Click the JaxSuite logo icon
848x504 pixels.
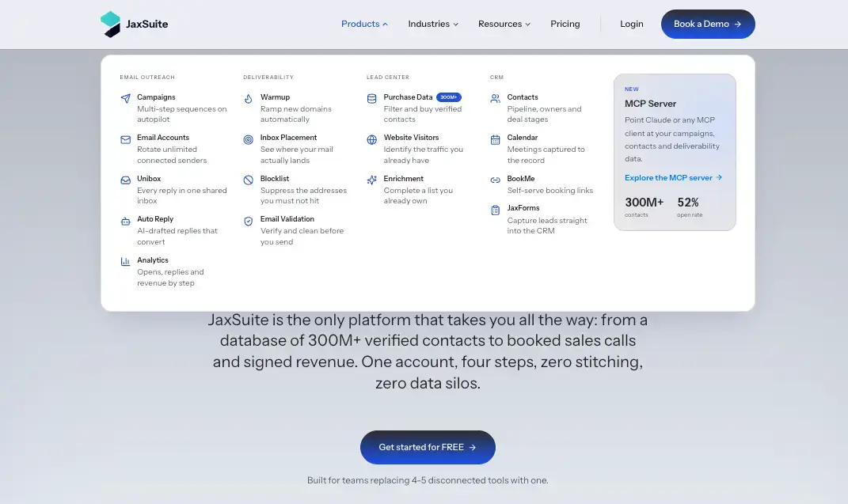pyautogui.click(x=110, y=25)
